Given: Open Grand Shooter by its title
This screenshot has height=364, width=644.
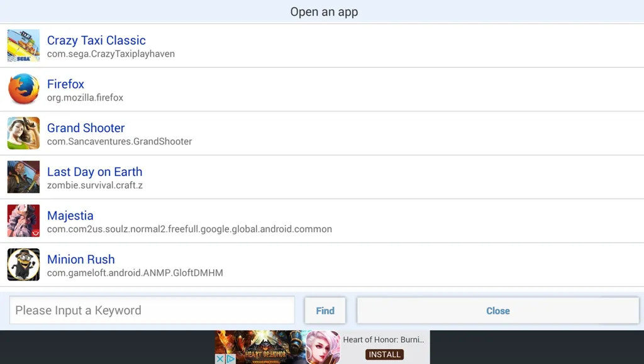Looking at the screenshot, I should (86, 128).
